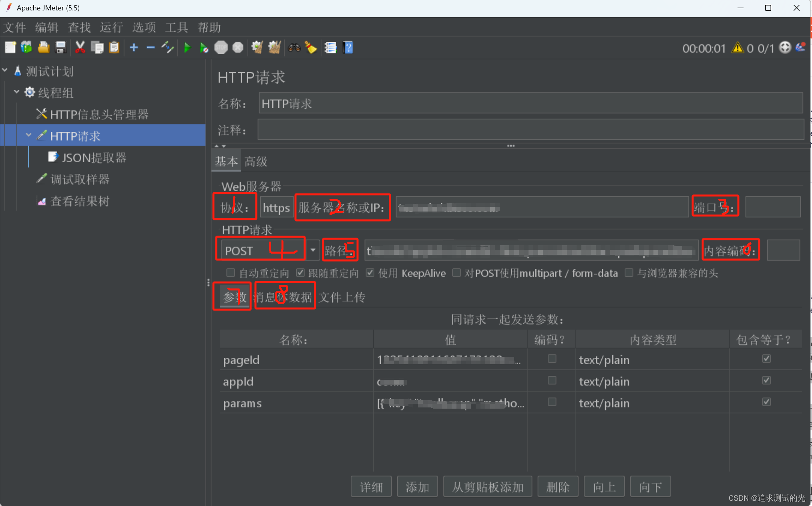812x506 pixels.
Task: Click the Clear results broom icon
Action: click(x=257, y=48)
